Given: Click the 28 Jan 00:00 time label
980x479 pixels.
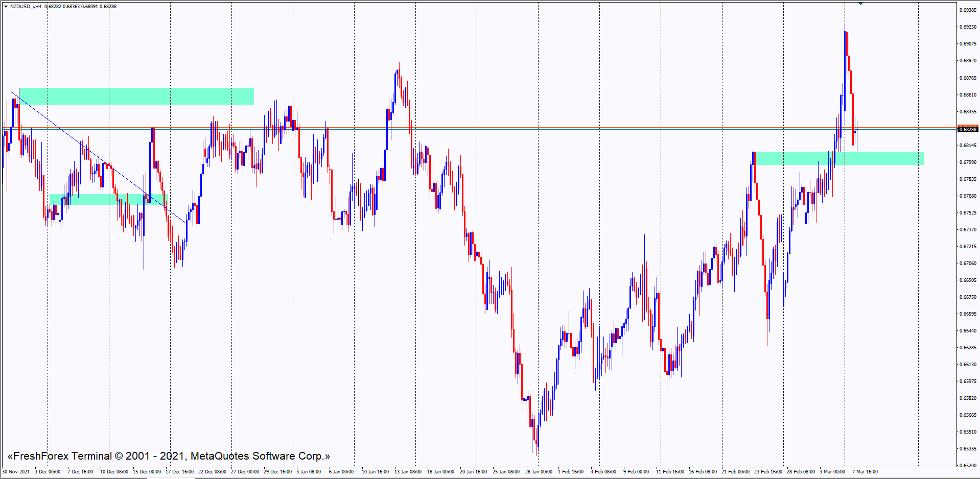Looking at the screenshot, I should (x=539, y=472).
